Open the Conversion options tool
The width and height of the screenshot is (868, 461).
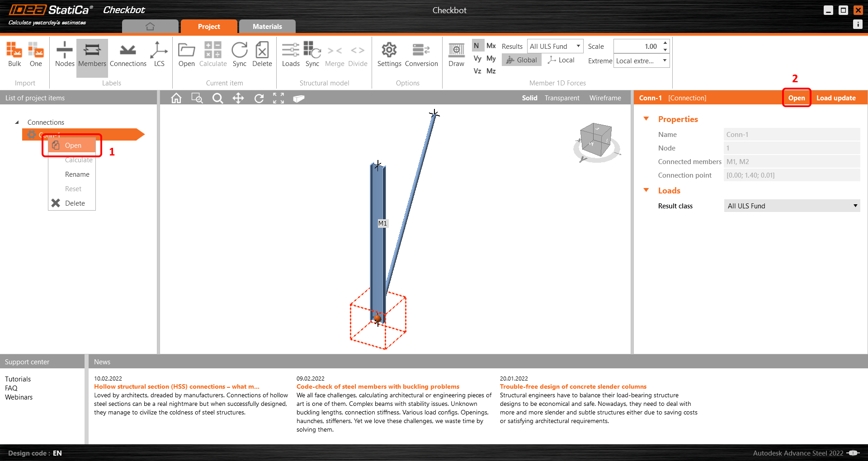pos(421,54)
